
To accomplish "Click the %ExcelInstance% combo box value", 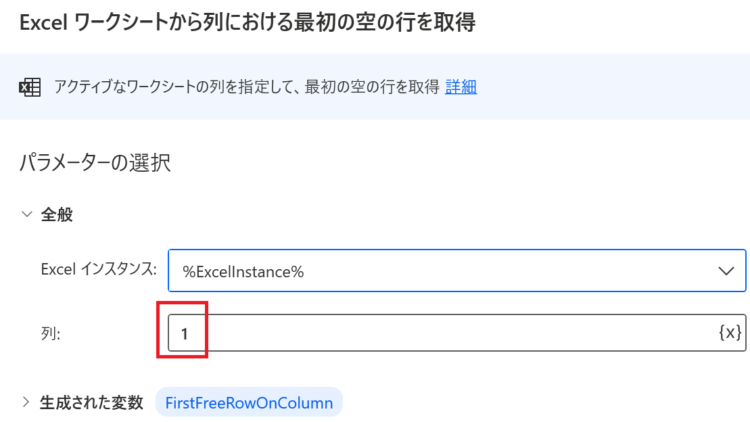I will click(x=243, y=272).
